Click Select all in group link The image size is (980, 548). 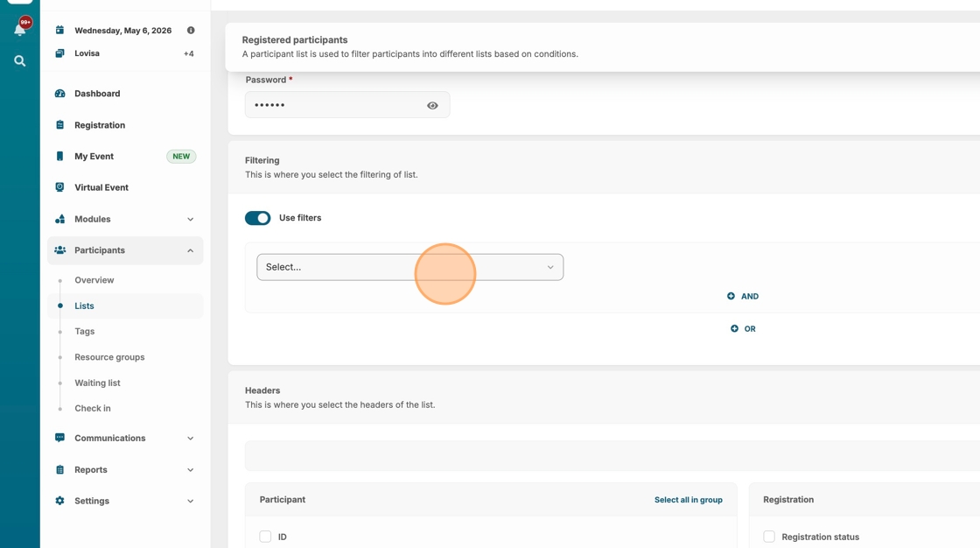pos(688,500)
